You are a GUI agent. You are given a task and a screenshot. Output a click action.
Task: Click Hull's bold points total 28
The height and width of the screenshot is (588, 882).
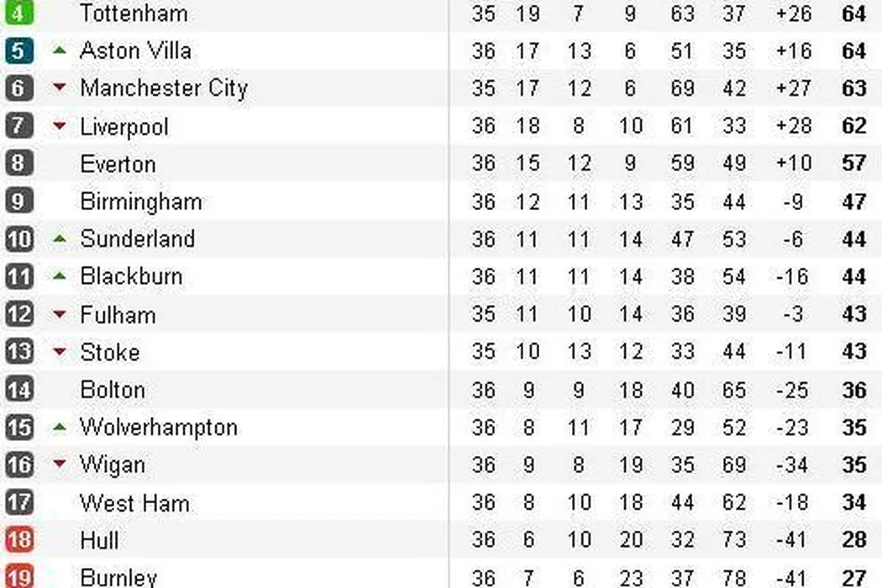pos(853,540)
